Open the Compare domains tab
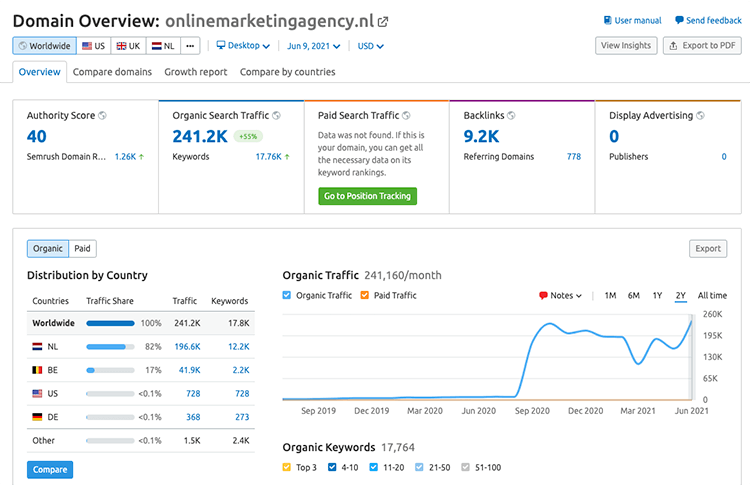750x485 pixels. pos(112,72)
